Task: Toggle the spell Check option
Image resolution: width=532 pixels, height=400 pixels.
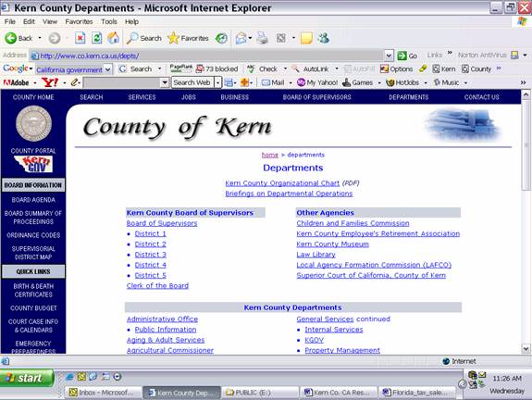Action: [x=262, y=69]
